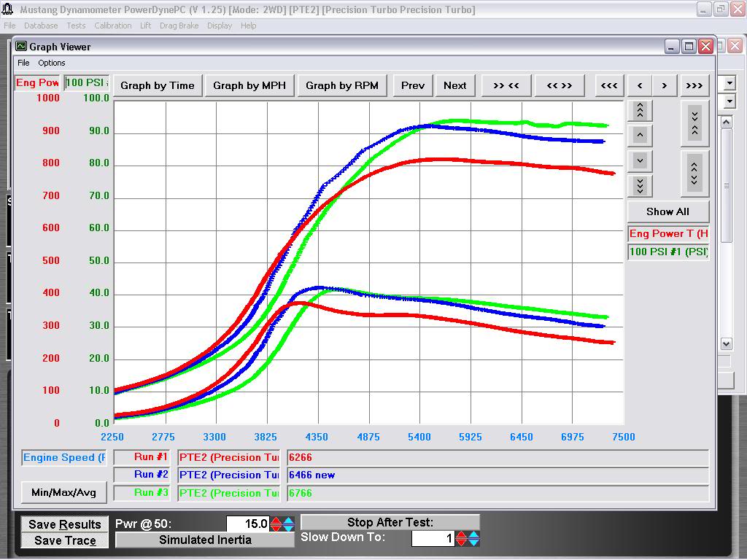Click the single up-chevron scroll button
The width and height of the screenshot is (747, 560).
click(640, 135)
